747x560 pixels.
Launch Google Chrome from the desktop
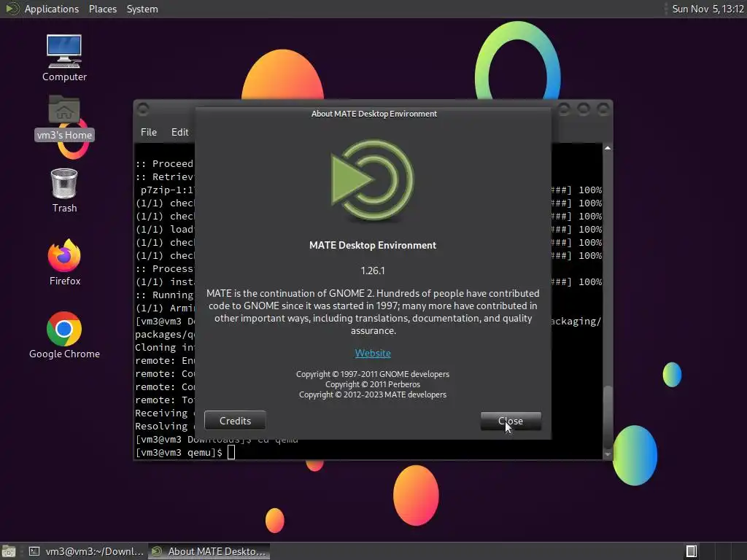64,335
